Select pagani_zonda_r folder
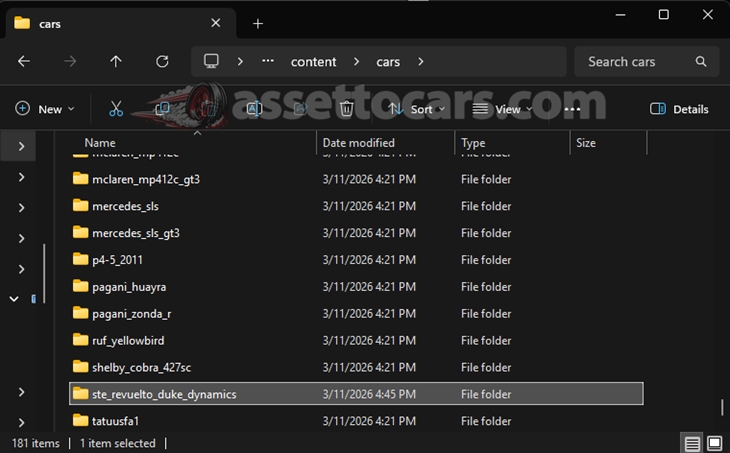Viewport: 730px width, 453px height. point(356,314)
